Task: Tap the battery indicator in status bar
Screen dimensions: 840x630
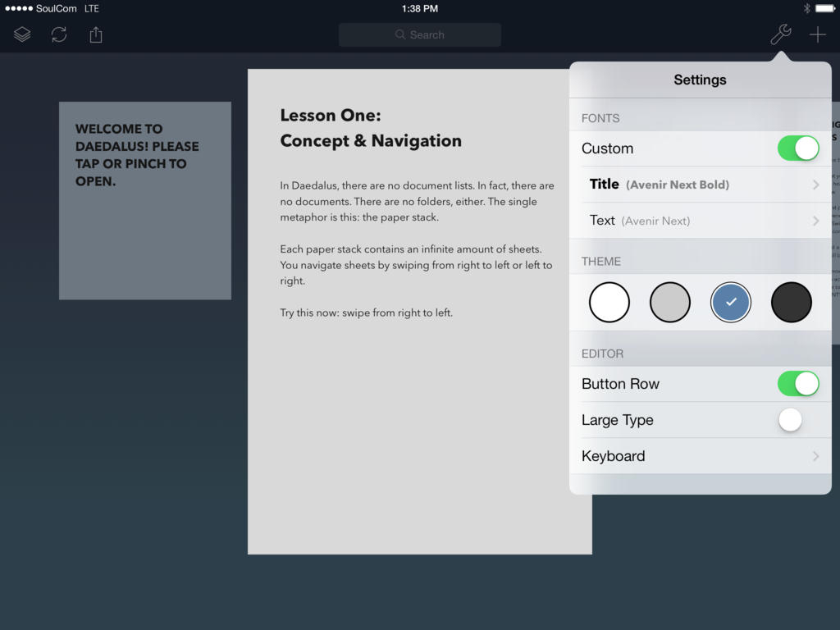Action: 825,8
